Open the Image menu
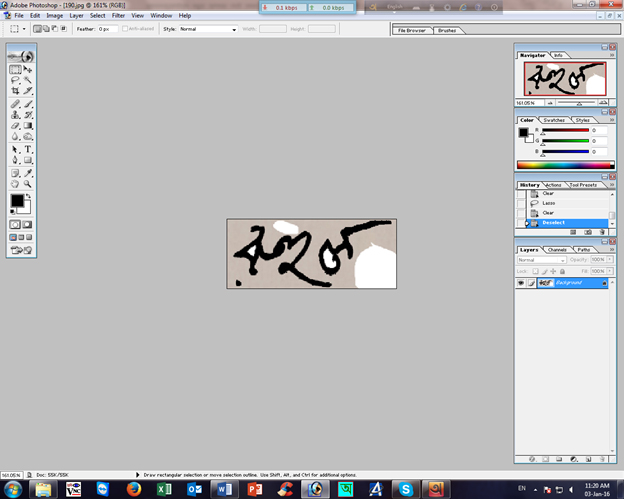This screenshot has height=499, width=624. [x=55, y=16]
